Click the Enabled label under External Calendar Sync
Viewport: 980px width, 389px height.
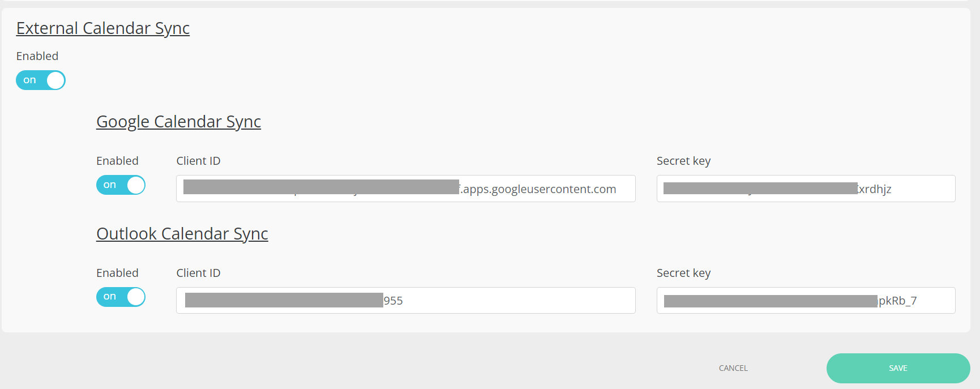pyautogui.click(x=37, y=56)
